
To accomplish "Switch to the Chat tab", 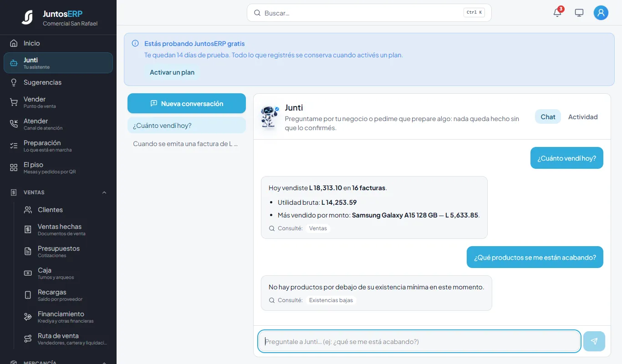I will click(548, 117).
